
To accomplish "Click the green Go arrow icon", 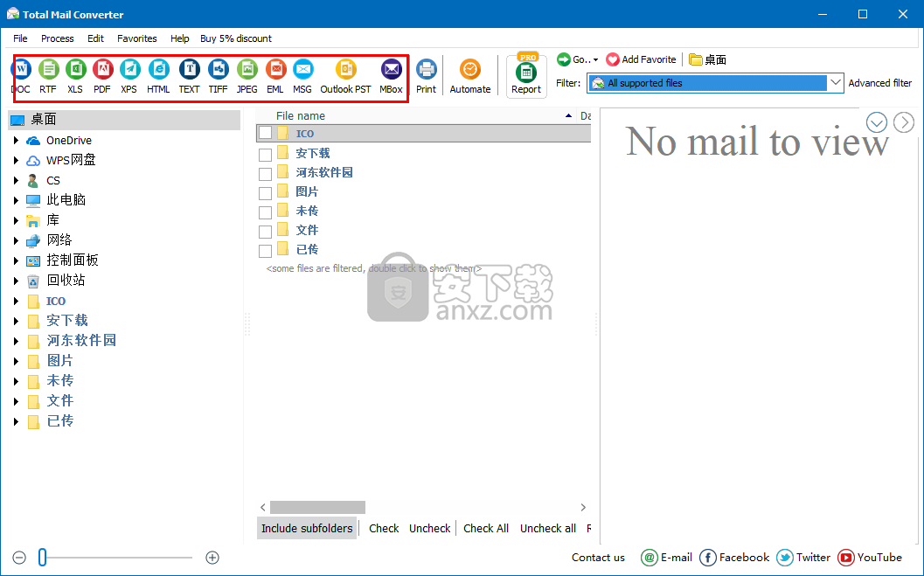I will pos(564,59).
